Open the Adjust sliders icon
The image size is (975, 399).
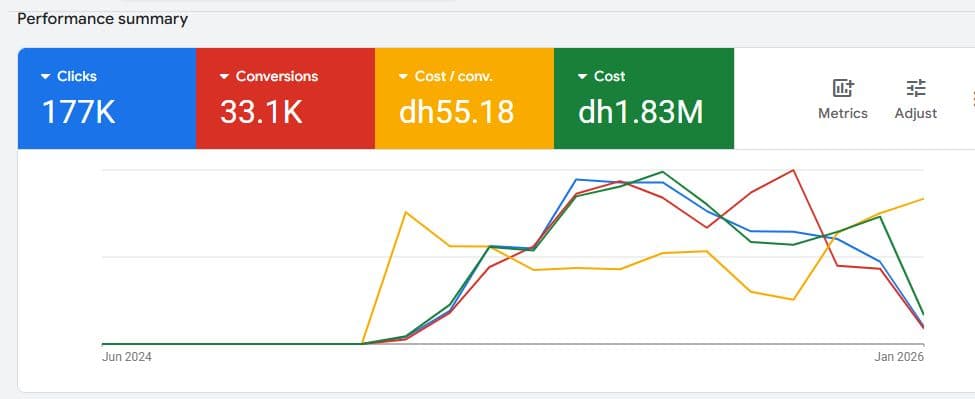tap(916, 89)
